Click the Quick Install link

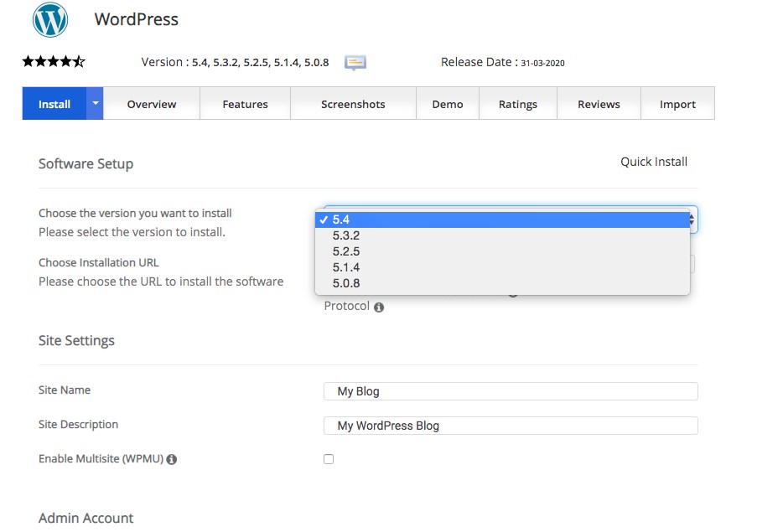[654, 162]
